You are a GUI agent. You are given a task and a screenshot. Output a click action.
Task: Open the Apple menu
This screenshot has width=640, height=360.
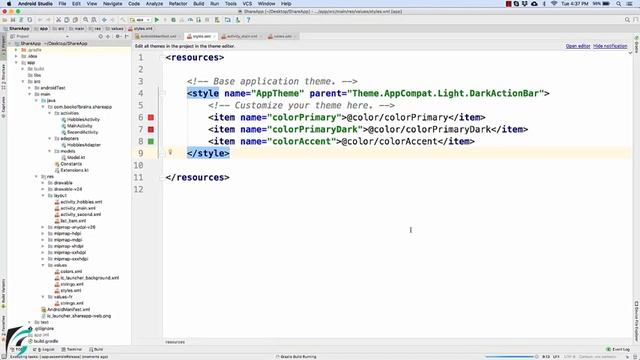pyautogui.click(x=9, y=4)
